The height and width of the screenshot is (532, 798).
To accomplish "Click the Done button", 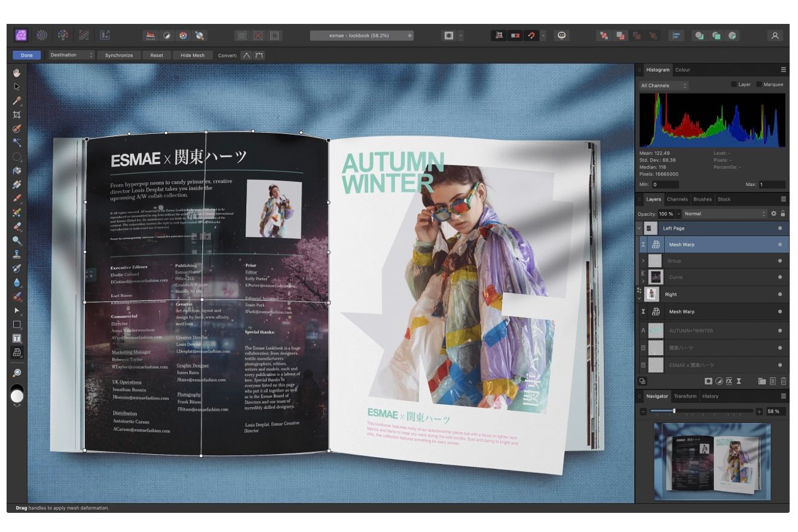I will 27,55.
